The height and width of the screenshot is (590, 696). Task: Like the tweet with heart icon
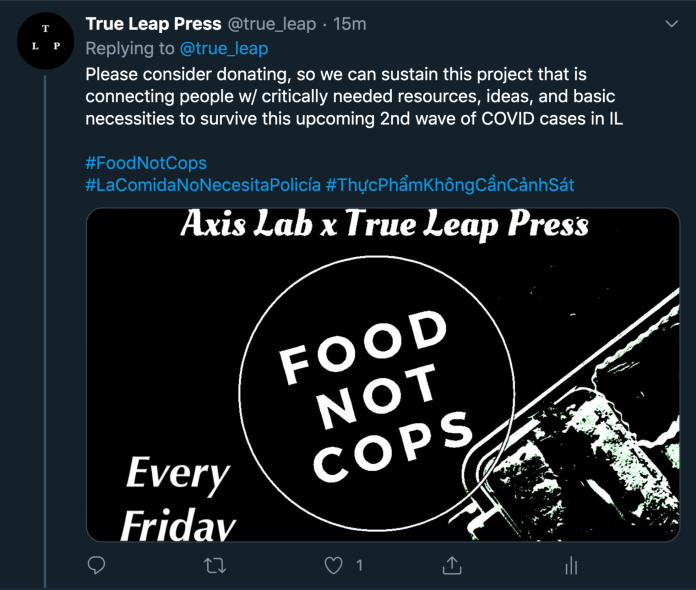pyautogui.click(x=334, y=565)
